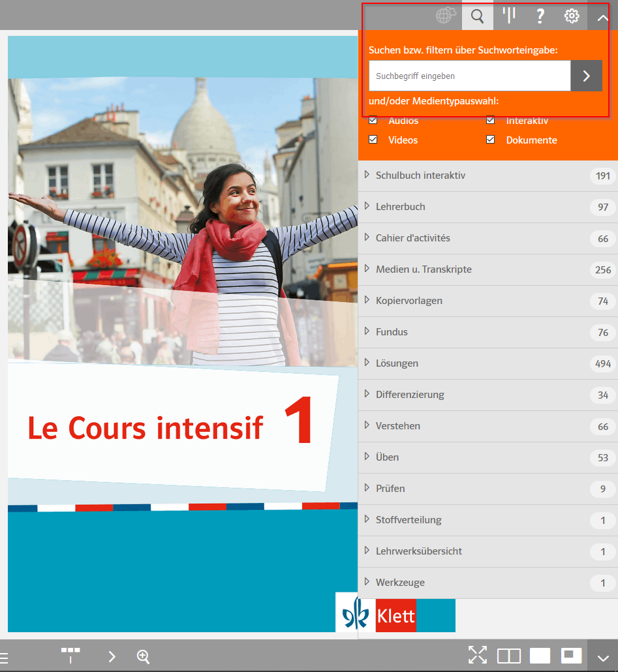Click the globe cloud online icon

click(446, 16)
